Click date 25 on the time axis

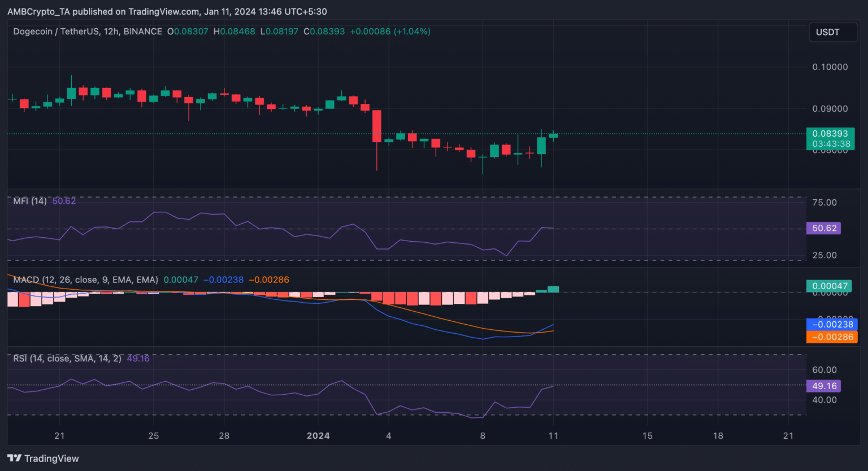[x=153, y=435]
